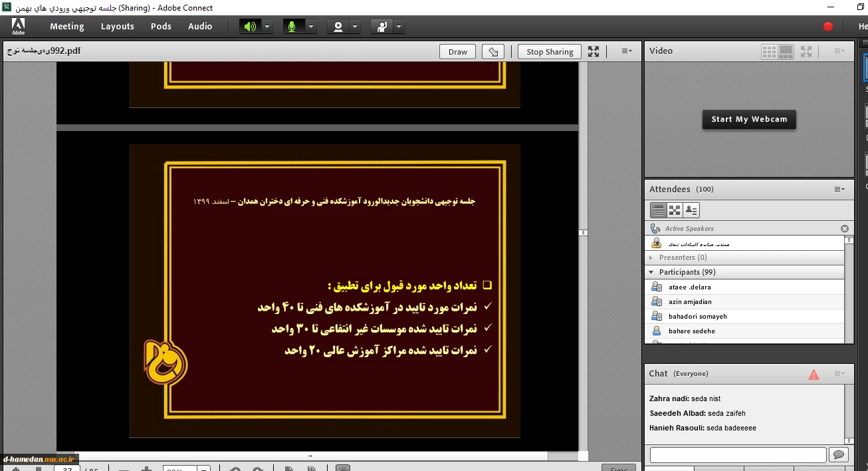Switch Attendees pod to attendee status view
This screenshot has width=868, height=471.
pos(691,210)
